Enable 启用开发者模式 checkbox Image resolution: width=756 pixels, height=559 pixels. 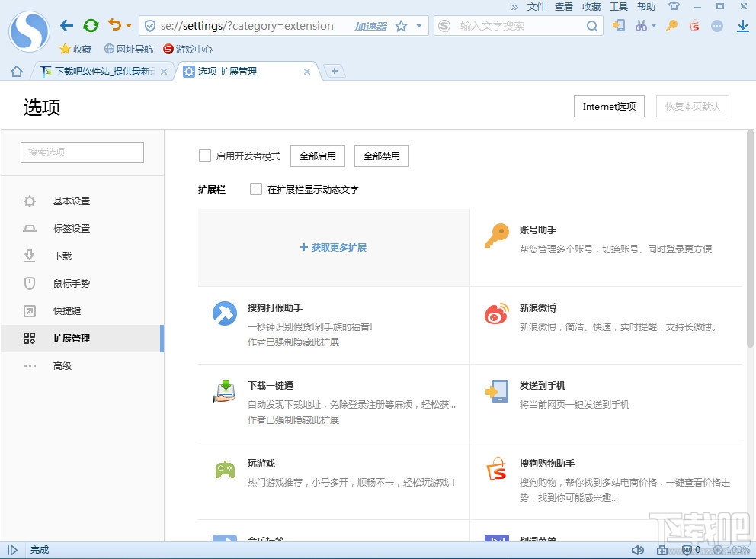[x=205, y=156]
